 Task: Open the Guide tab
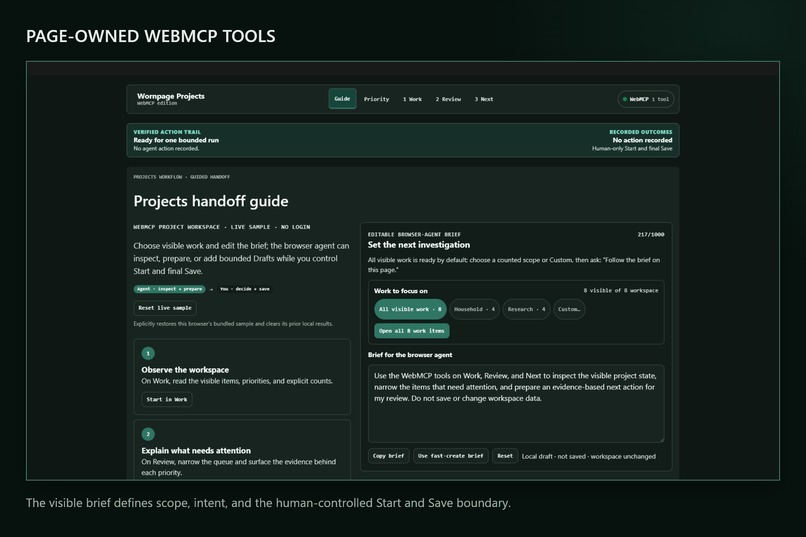[342, 99]
